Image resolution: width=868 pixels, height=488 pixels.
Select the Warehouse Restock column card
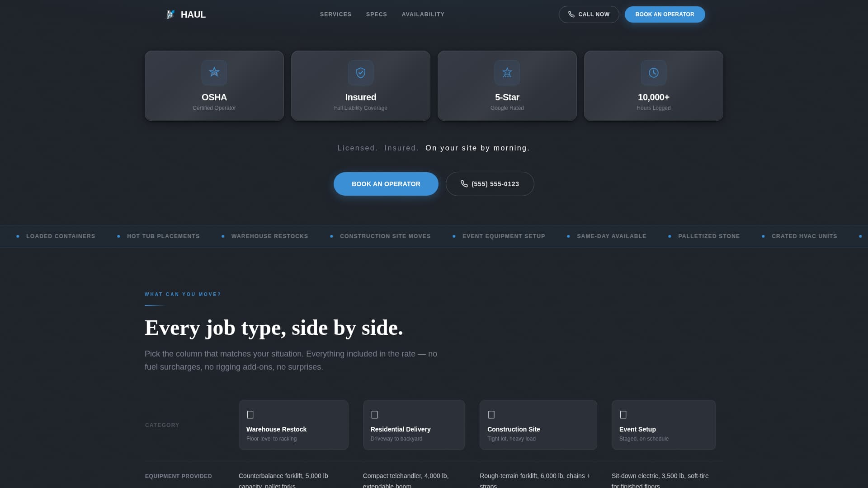click(293, 425)
